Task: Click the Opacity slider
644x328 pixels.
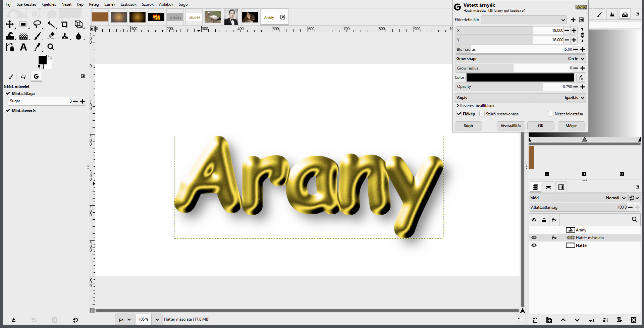Action: click(514, 87)
